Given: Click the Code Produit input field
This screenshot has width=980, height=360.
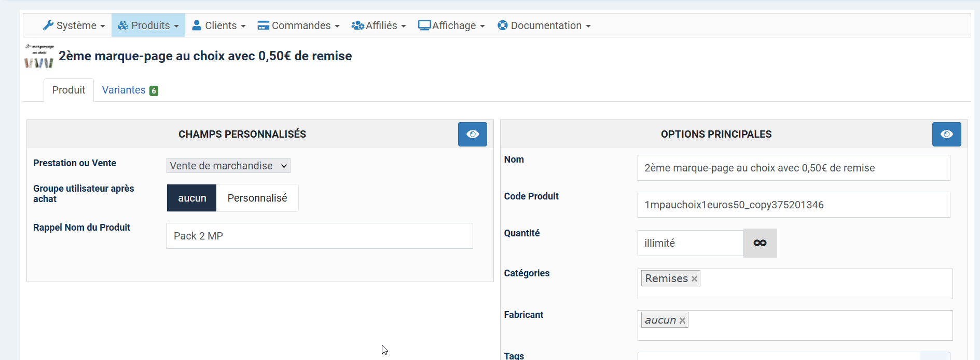Looking at the screenshot, I should 793,205.
